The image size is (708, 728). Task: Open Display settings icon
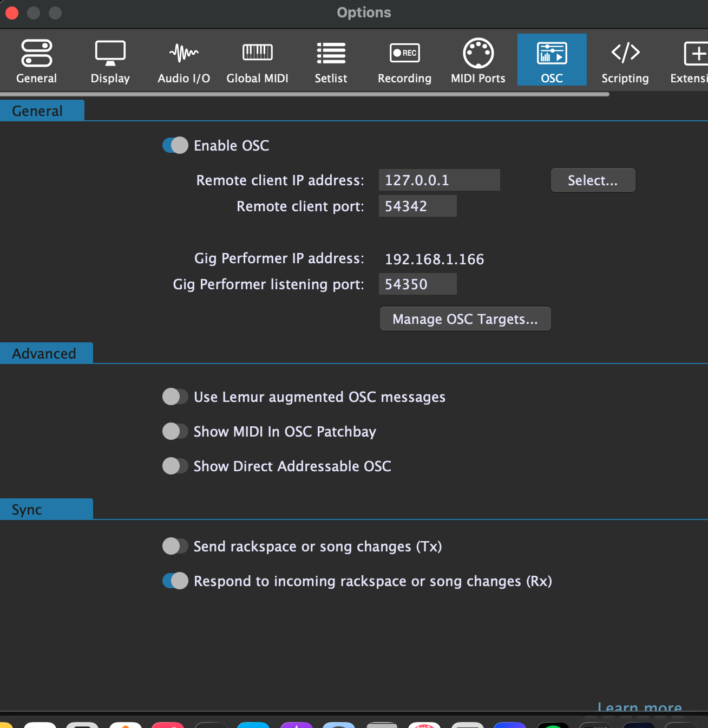click(x=110, y=53)
